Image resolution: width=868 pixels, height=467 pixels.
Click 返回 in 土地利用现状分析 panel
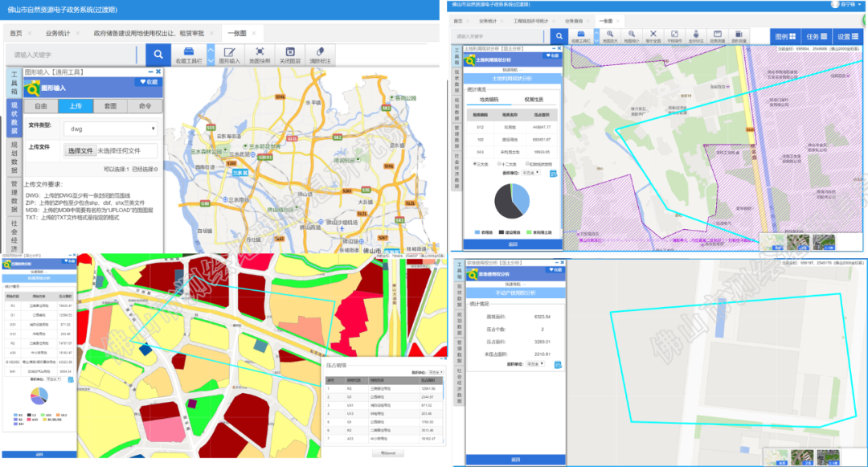point(513,244)
